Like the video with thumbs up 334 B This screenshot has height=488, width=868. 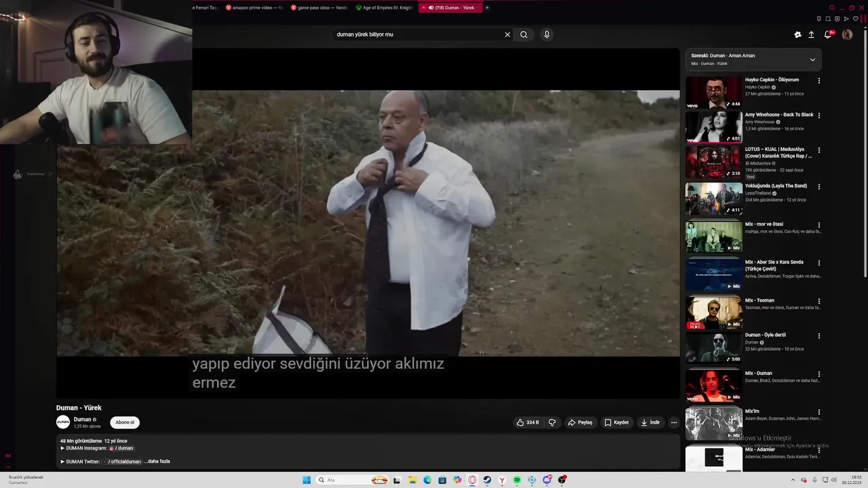pyautogui.click(x=528, y=422)
